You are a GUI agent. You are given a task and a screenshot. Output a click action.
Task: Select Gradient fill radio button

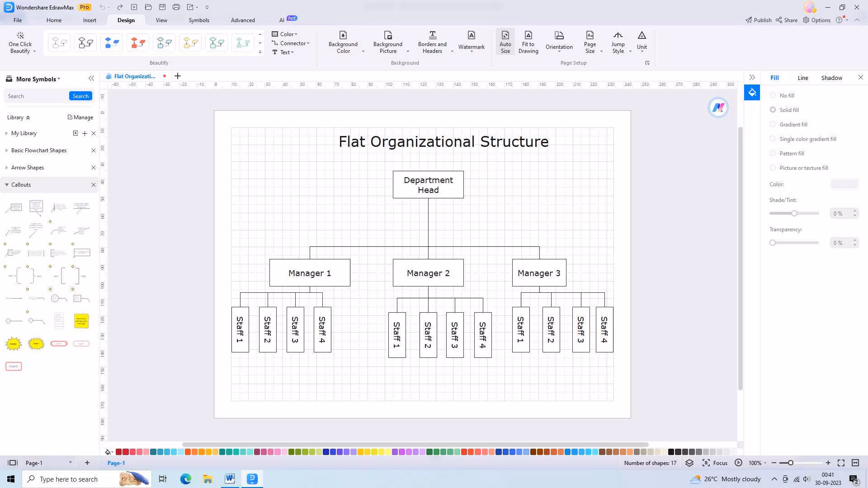click(x=773, y=124)
